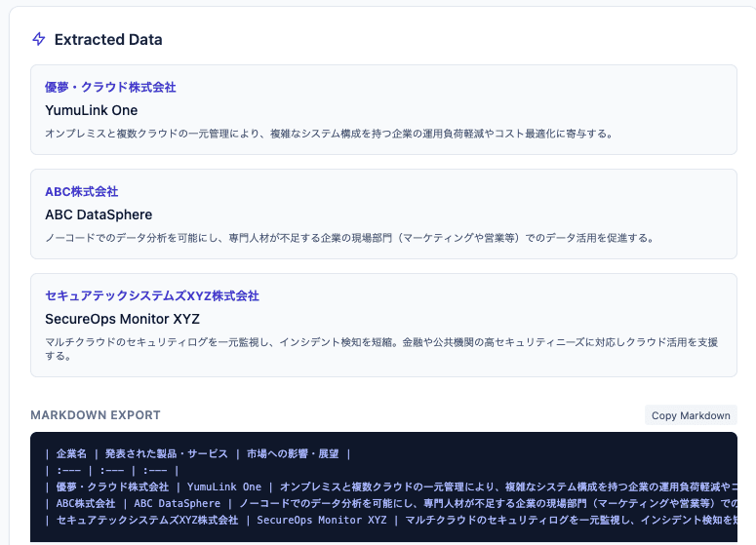Click the markdown row for YumuLink One
The width and height of the screenshot is (756, 545).
tap(391, 487)
